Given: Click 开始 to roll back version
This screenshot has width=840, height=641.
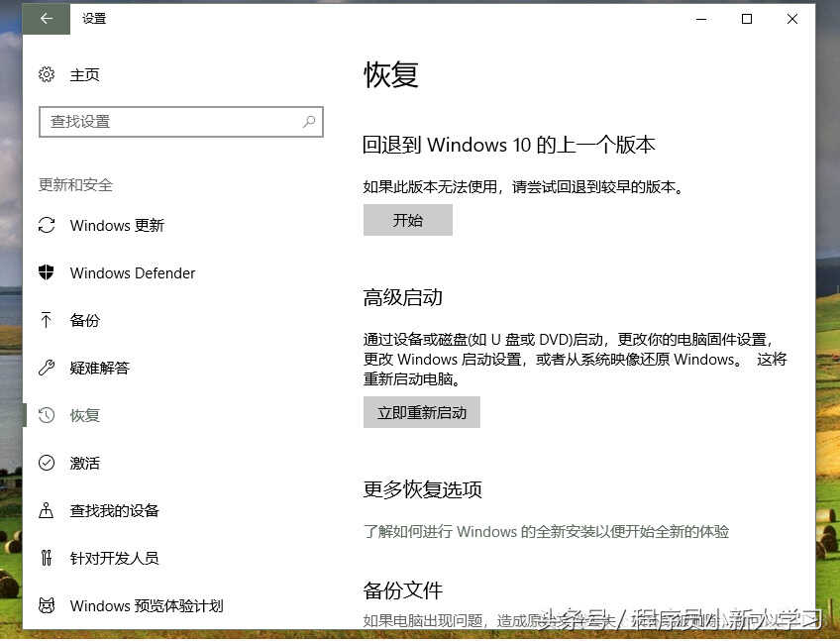Looking at the screenshot, I should tap(408, 220).
